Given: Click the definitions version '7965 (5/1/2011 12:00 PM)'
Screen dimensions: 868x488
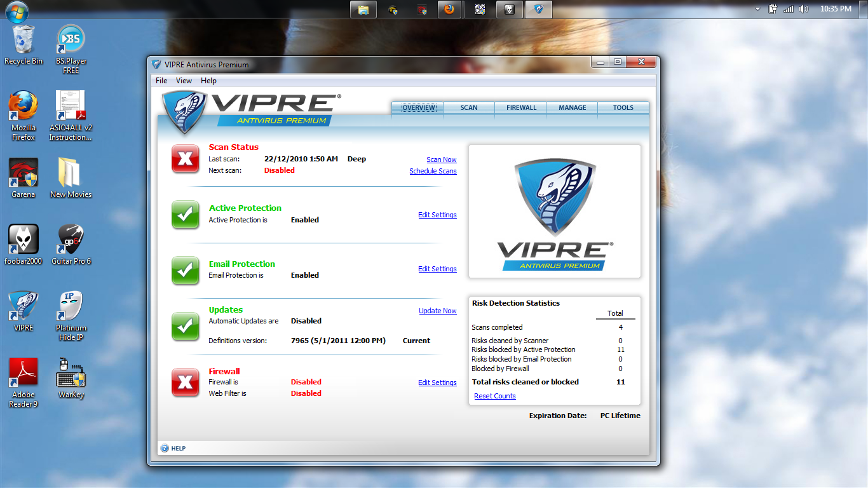Looking at the screenshot, I should (x=339, y=341).
